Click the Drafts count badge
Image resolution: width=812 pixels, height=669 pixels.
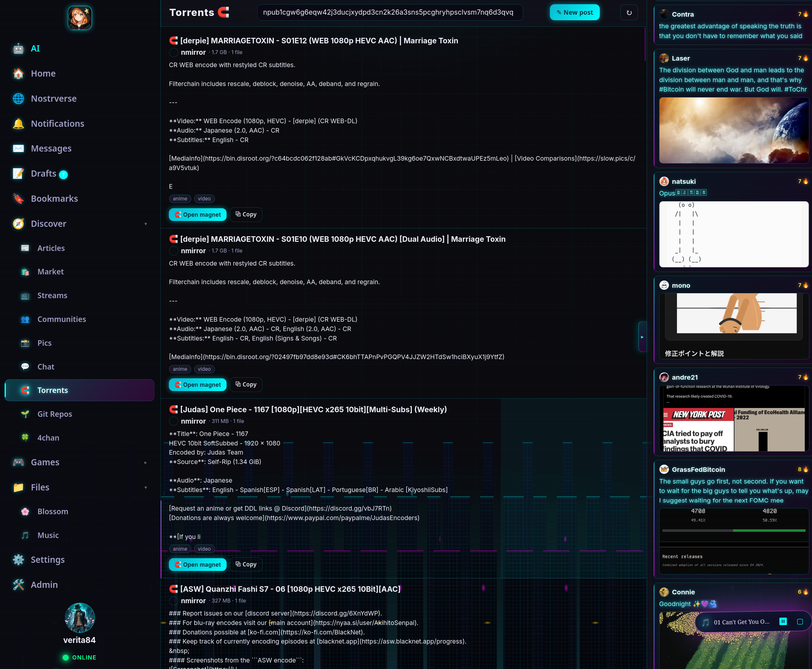pyautogui.click(x=64, y=175)
